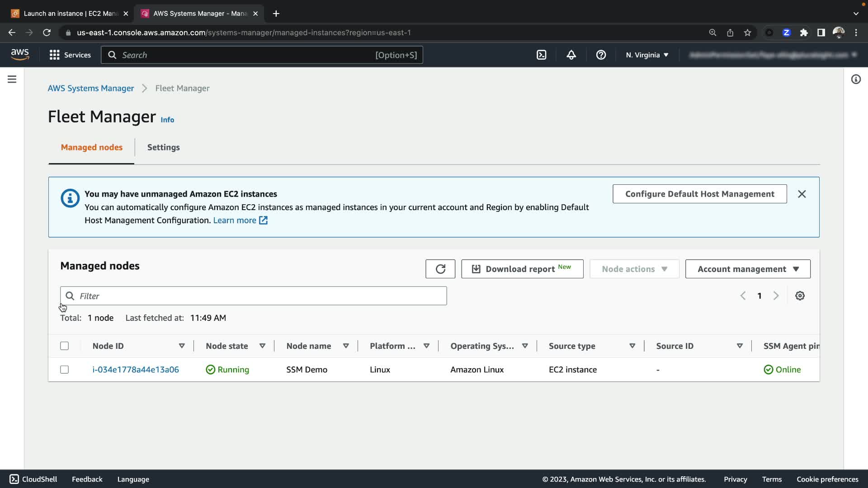Viewport: 868px width, 488px height.
Task: Switch to the Settings tab
Action: coord(163,147)
